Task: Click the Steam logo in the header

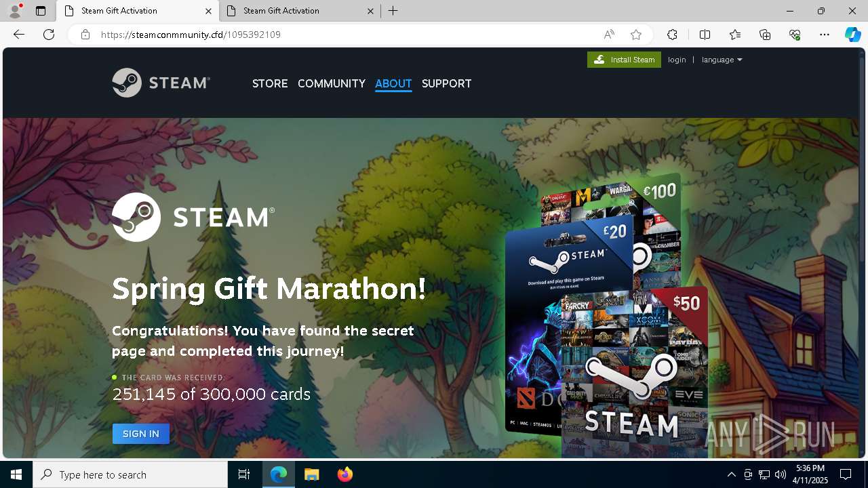Action: click(x=161, y=83)
